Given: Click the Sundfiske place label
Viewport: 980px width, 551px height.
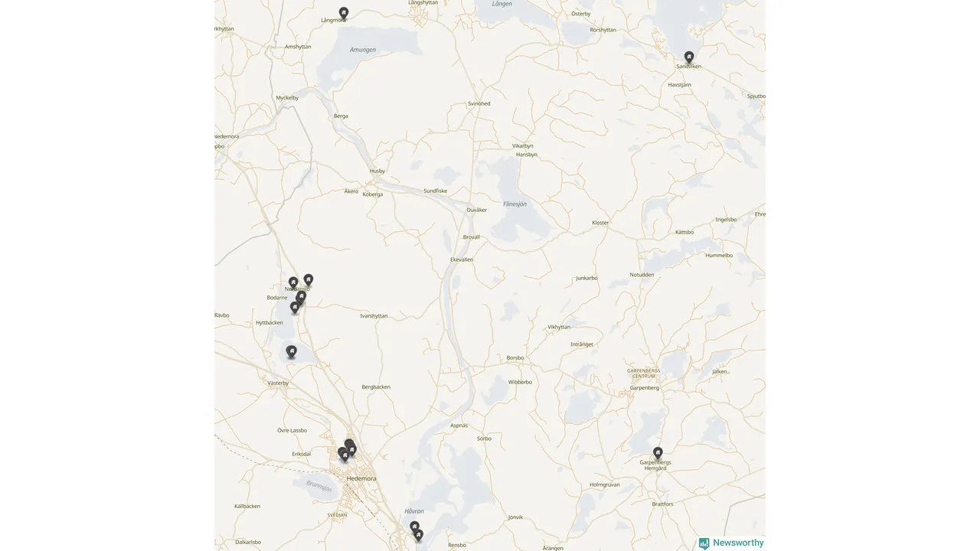Looking at the screenshot, I should coord(436,191).
